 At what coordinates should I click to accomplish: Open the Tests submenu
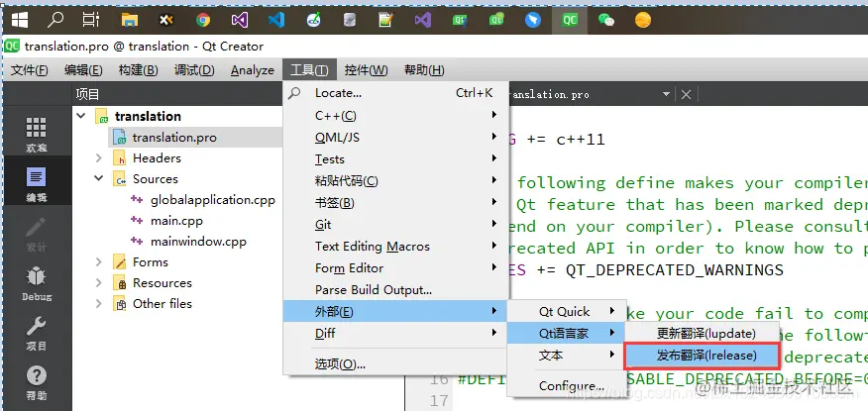pyautogui.click(x=395, y=158)
